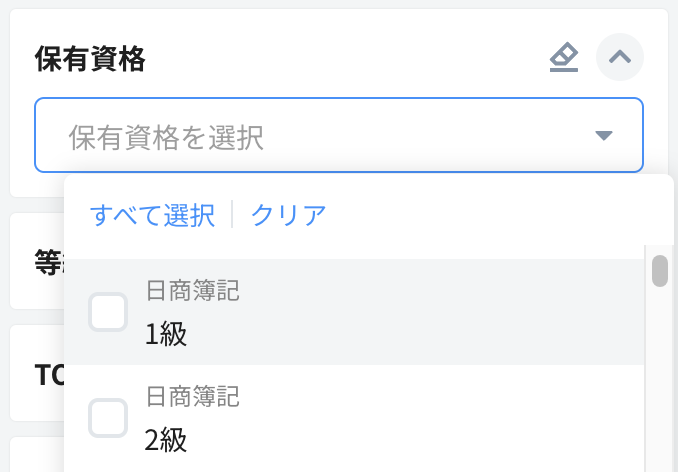The width and height of the screenshot is (678, 472).
Task: Click the すべて選択 link
Action: pos(152,215)
